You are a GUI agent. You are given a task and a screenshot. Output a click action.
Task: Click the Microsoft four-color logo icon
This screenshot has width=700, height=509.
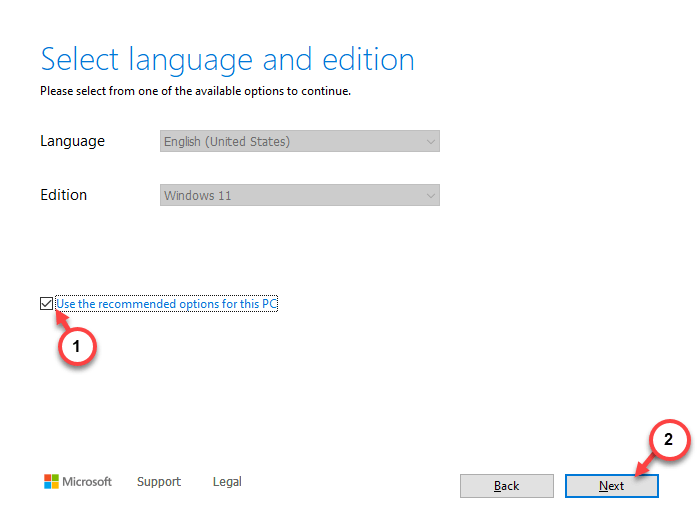point(51,481)
